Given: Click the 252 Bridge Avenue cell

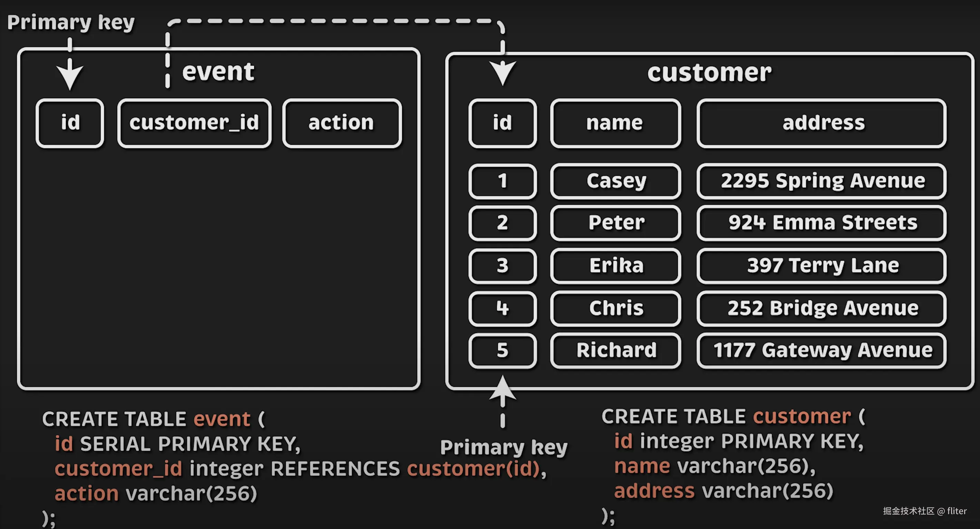Looking at the screenshot, I should (x=821, y=308).
